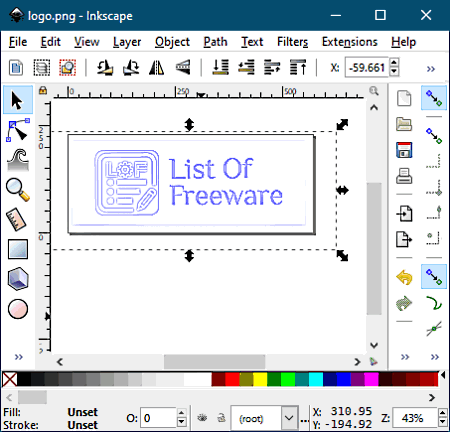Screen dimensions: 450x432
Task: Open the Object menu
Action: (x=172, y=42)
